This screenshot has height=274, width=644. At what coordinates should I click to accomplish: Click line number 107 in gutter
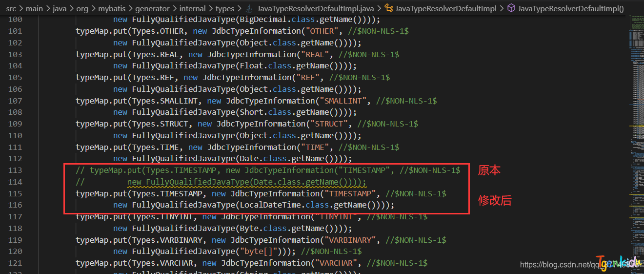tap(15, 101)
